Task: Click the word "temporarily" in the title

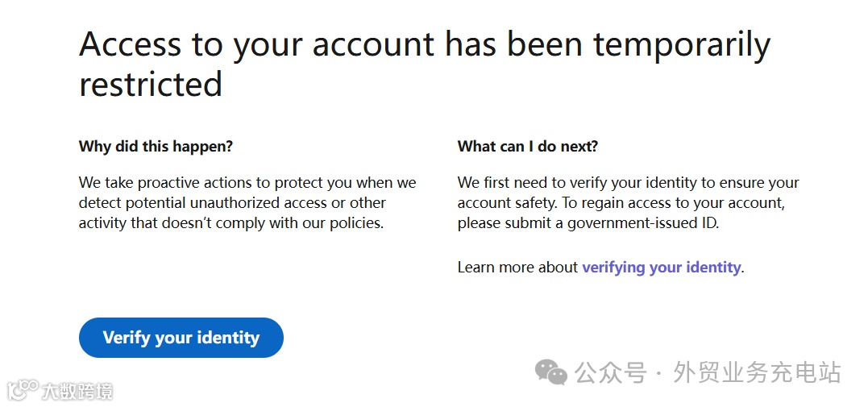Action: pos(682,44)
